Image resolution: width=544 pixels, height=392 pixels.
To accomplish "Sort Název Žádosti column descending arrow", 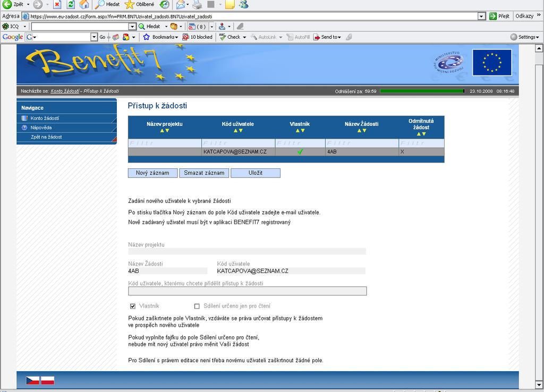I will [364, 131].
